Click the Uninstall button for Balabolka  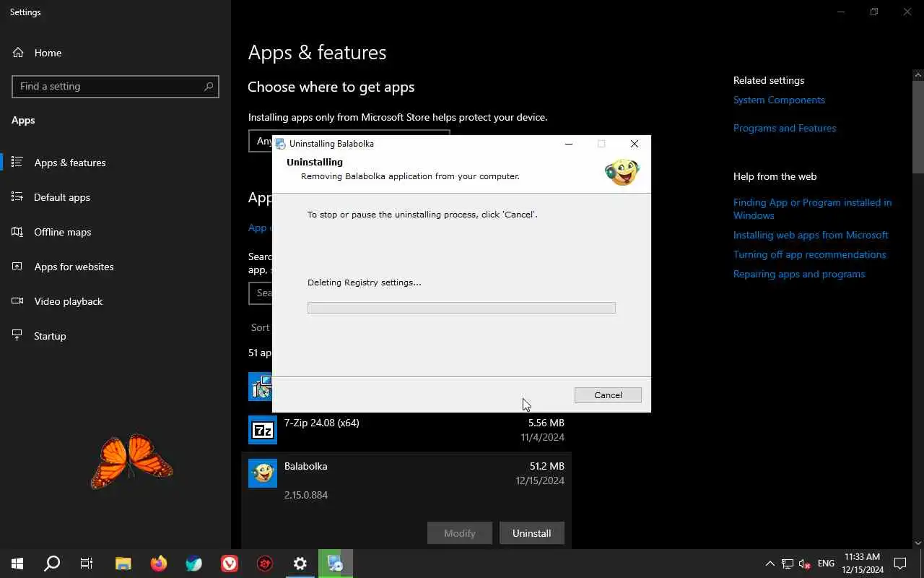coord(532,533)
